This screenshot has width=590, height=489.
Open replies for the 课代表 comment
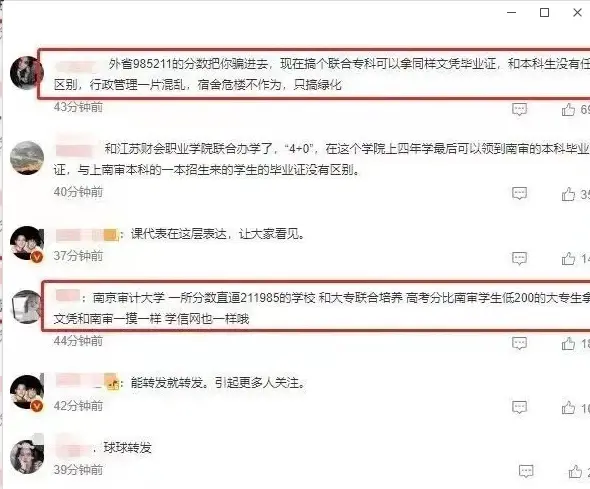tap(519, 258)
